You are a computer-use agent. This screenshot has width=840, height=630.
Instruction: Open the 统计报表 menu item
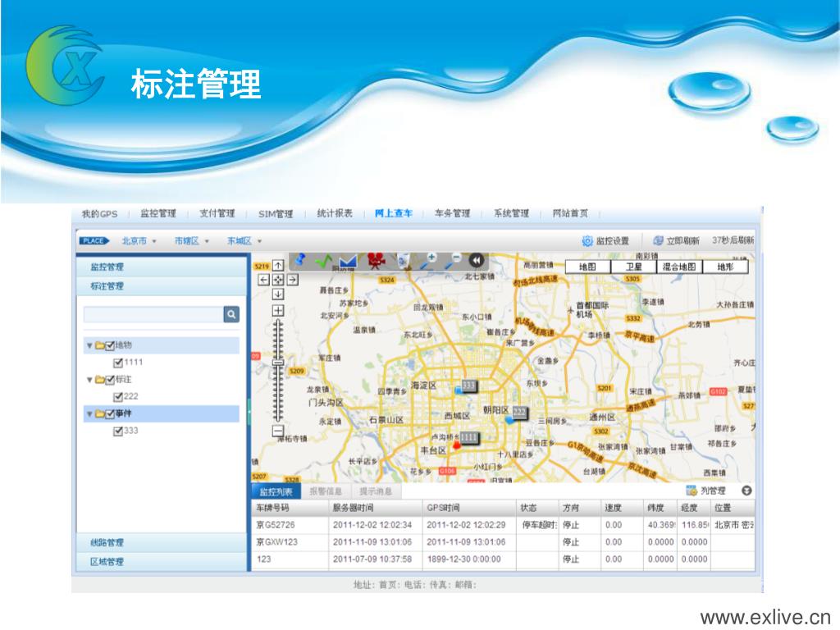pos(335,213)
